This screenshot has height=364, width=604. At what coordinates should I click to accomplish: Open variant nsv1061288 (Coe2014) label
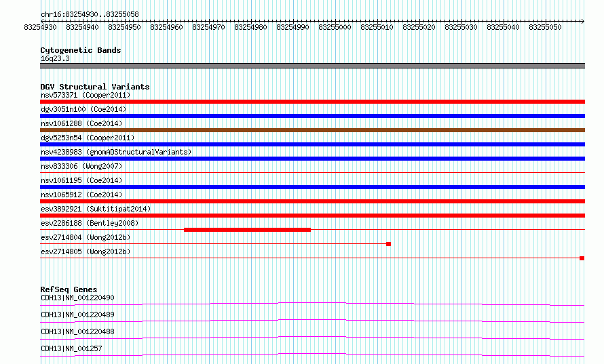pos(81,123)
